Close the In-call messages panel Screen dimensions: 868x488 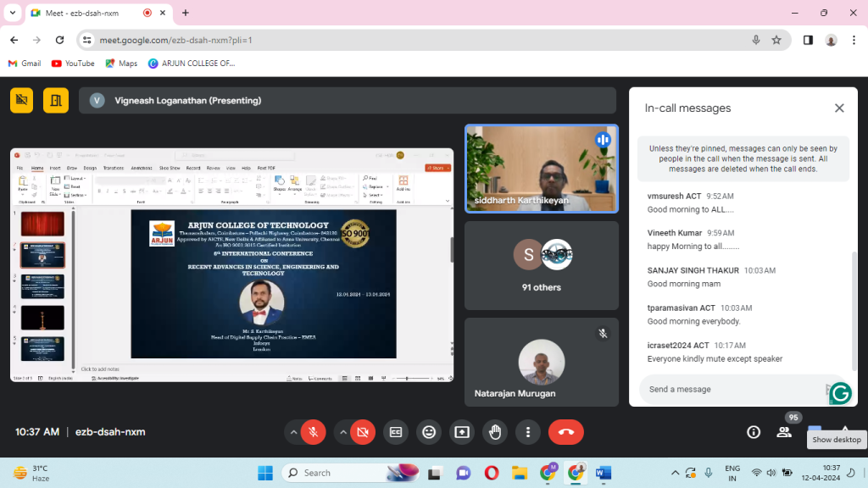[839, 108]
